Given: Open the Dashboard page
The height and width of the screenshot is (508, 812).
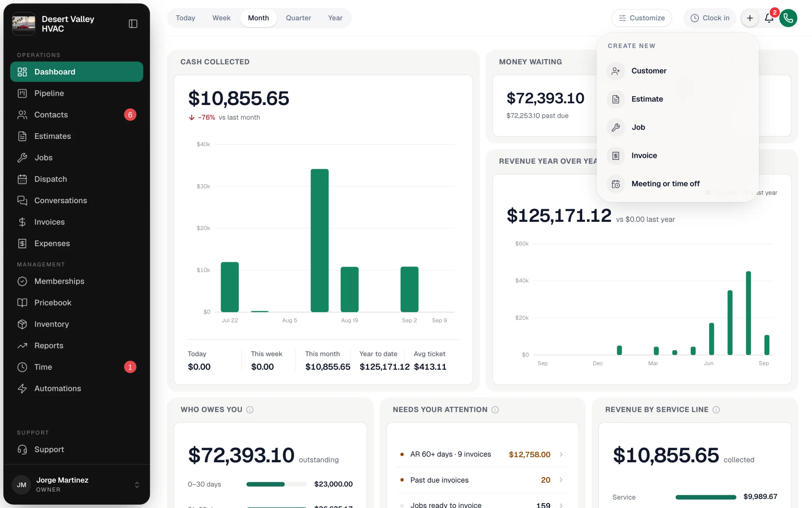Looking at the screenshot, I should click(x=76, y=72).
